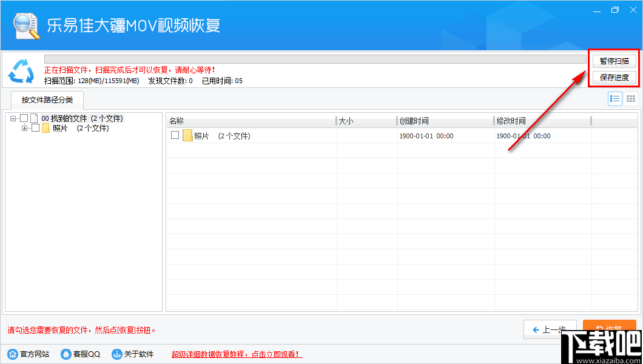Click the blue circular scan arrows icon
The height and width of the screenshot is (364, 643).
(21, 70)
